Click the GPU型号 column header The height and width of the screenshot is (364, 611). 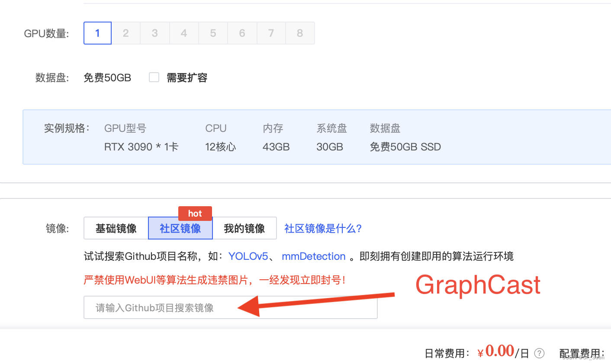(125, 128)
